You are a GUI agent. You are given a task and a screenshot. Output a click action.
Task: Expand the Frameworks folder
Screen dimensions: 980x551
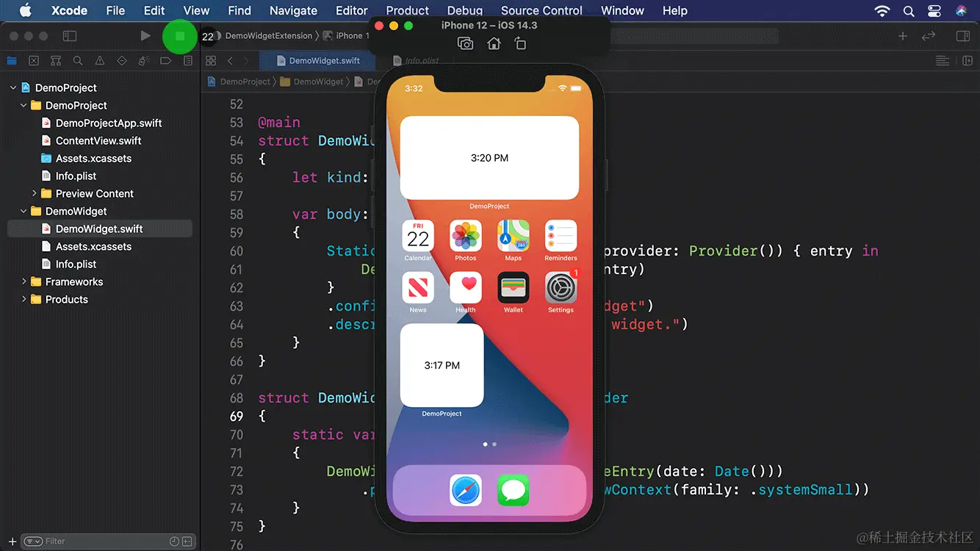[24, 281]
